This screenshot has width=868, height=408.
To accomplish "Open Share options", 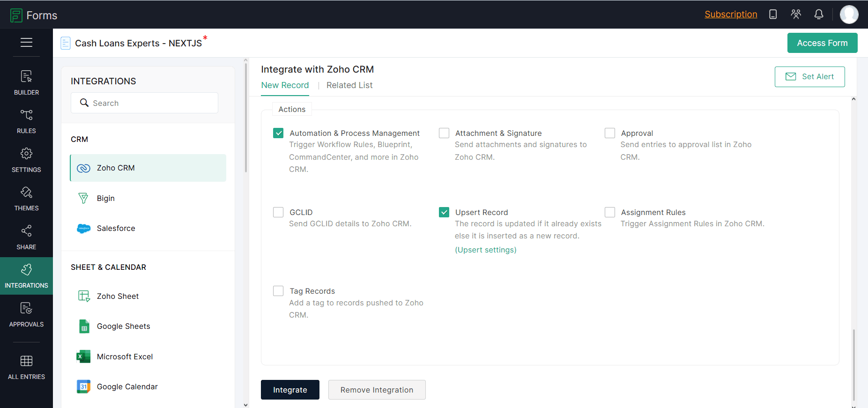I will (26, 237).
